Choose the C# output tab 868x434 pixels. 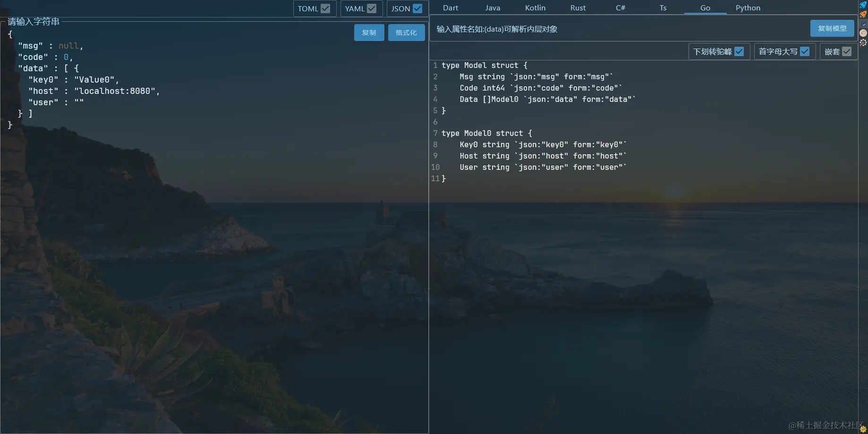pyautogui.click(x=620, y=8)
